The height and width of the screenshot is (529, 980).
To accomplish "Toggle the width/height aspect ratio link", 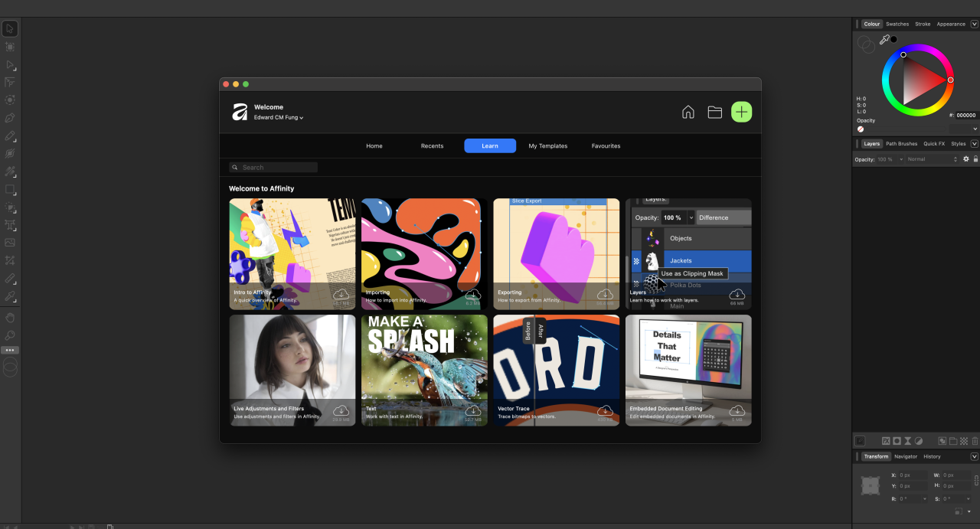I will coord(975,481).
